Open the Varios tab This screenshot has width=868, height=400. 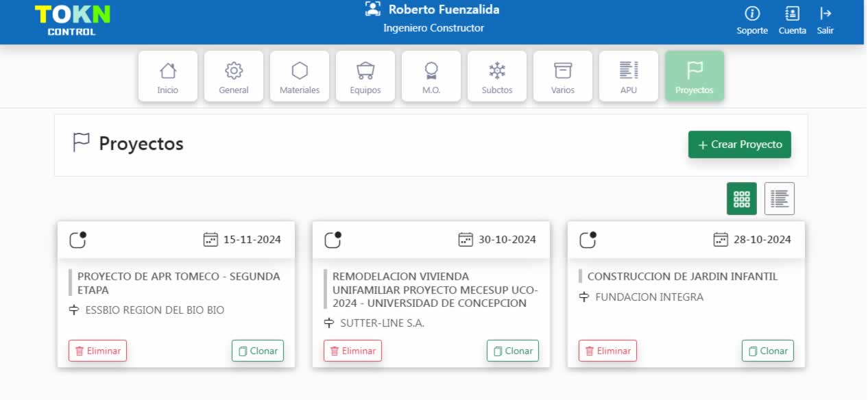[x=563, y=76]
